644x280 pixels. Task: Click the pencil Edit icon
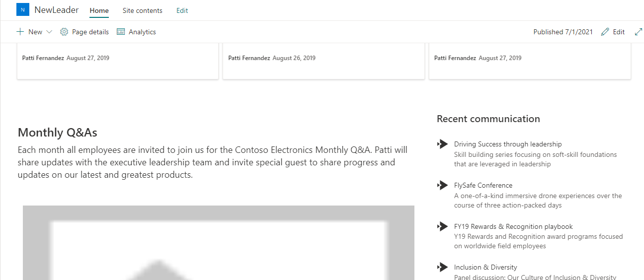[605, 32]
